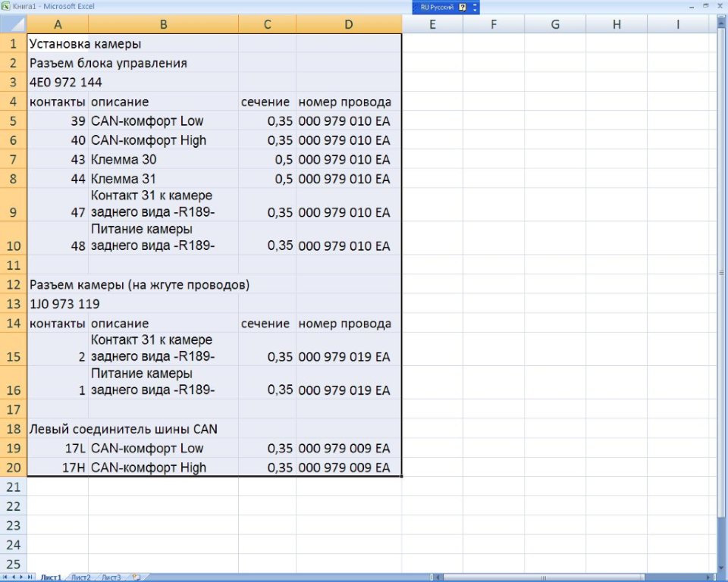728x582 pixels.
Task: Open language bar help icon
Action: click(463, 7)
